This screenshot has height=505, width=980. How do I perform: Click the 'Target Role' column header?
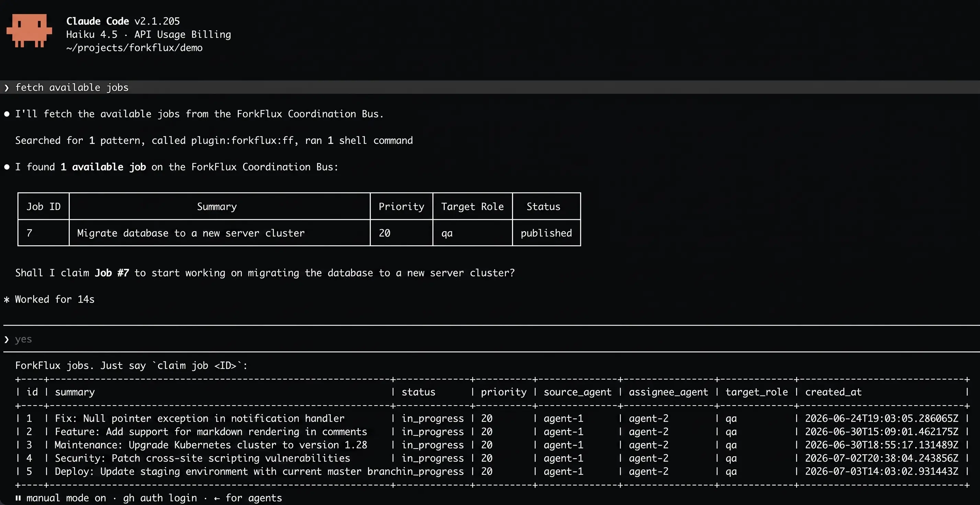[472, 206]
